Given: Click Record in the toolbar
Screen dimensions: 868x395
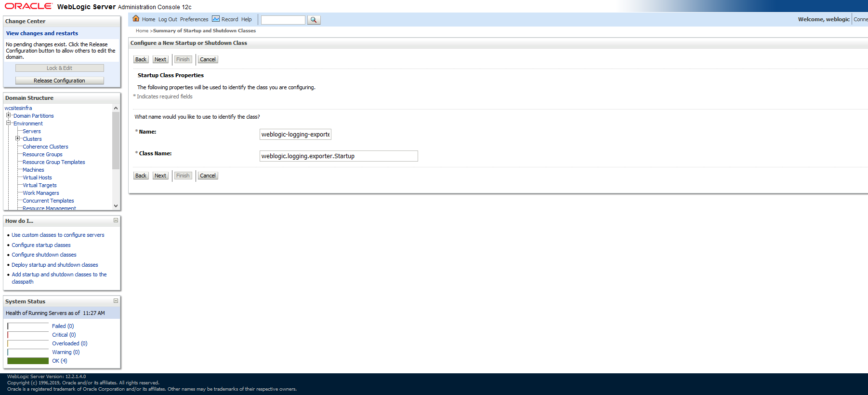Looking at the screenshot, I should [230, 20].
